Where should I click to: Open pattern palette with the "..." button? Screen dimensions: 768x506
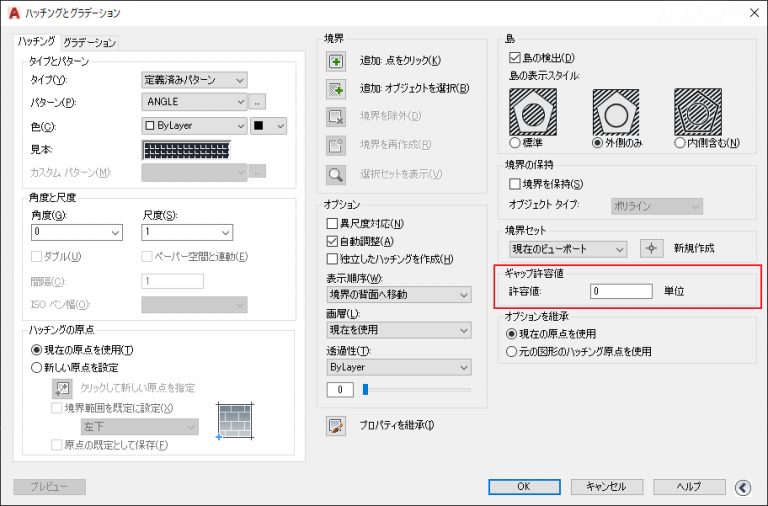tap(258, 102)
